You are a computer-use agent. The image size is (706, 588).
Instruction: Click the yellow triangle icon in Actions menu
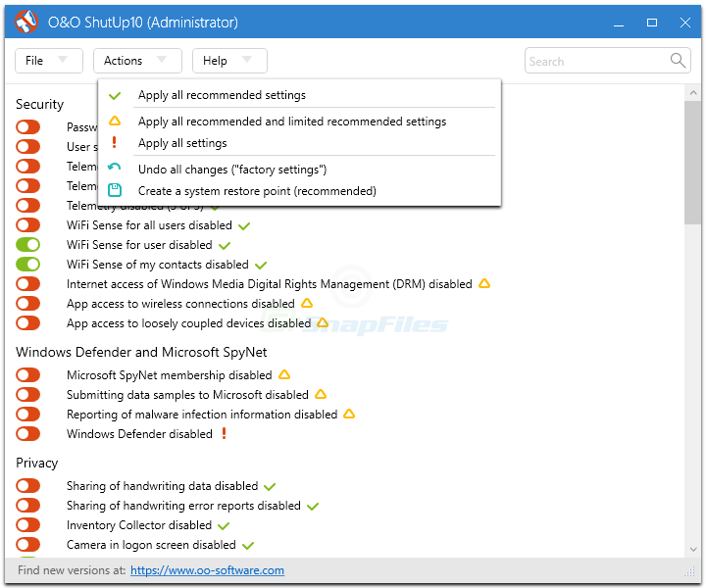115,122
